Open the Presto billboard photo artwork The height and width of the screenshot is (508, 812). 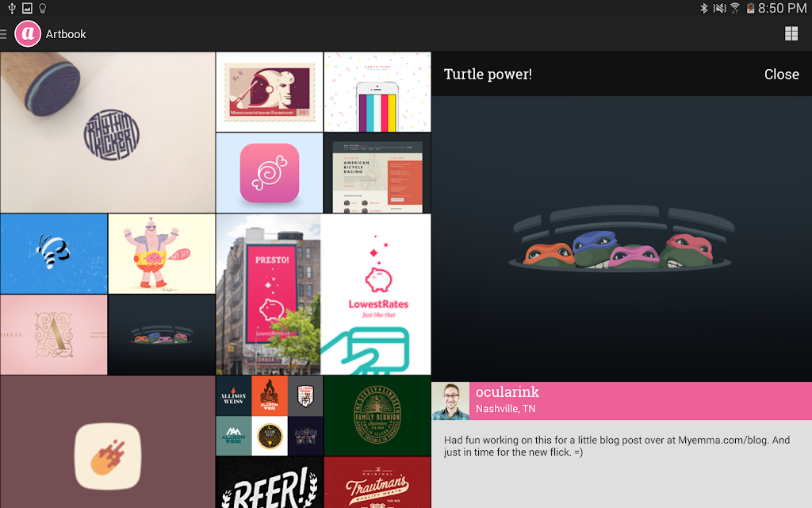coord(268,294)
